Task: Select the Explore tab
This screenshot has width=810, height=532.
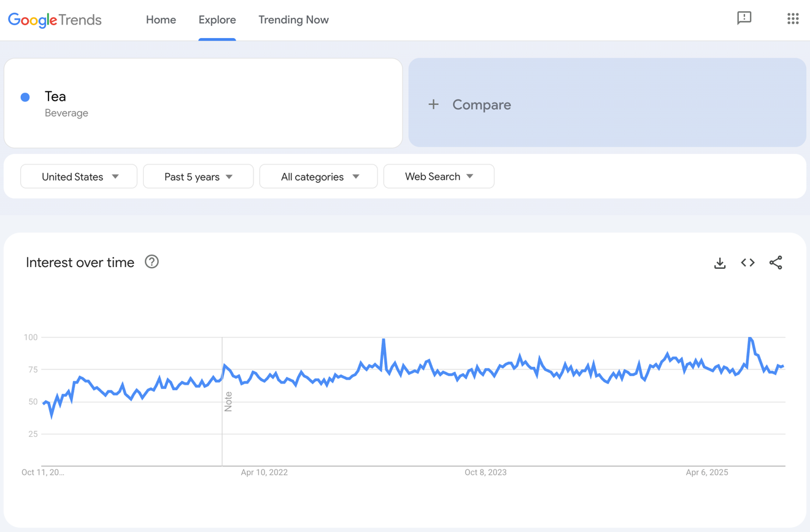Action: tap(217, 20)
